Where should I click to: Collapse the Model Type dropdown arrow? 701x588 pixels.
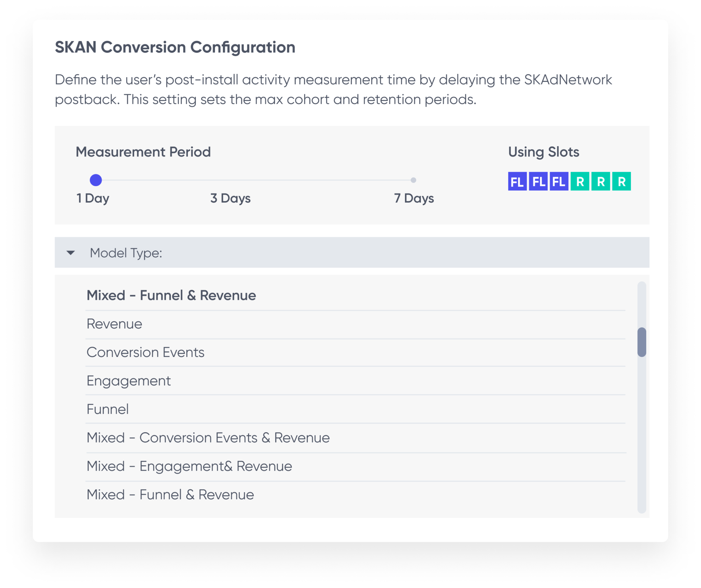click(71, 253)
